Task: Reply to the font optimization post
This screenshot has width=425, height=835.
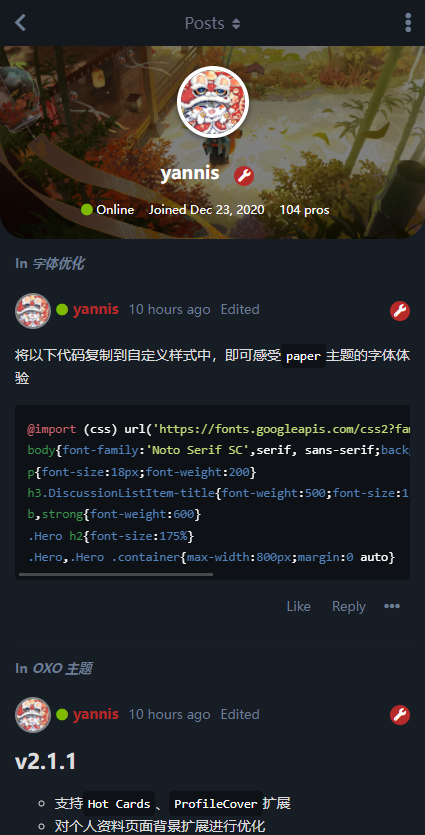Action: point(349,606)
